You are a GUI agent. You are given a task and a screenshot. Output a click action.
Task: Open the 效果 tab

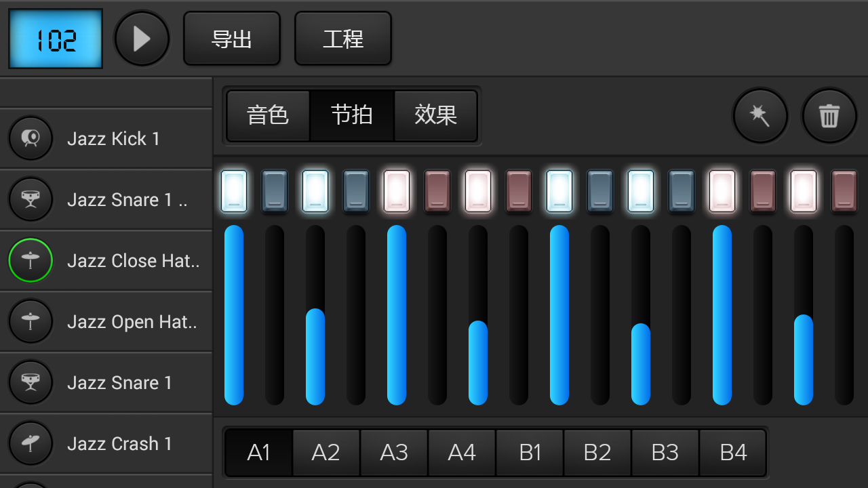point(435,115)
